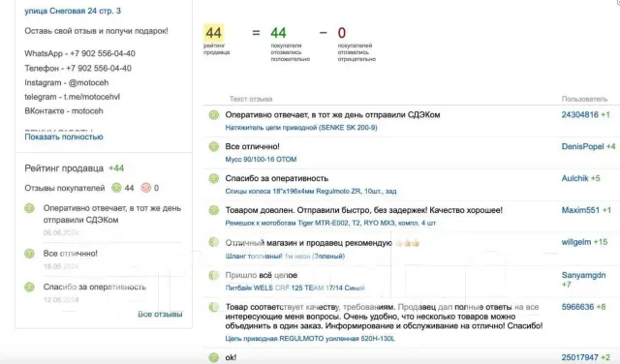
Task: Click the Показать полностью link
Action: click(x=64, y=136)
